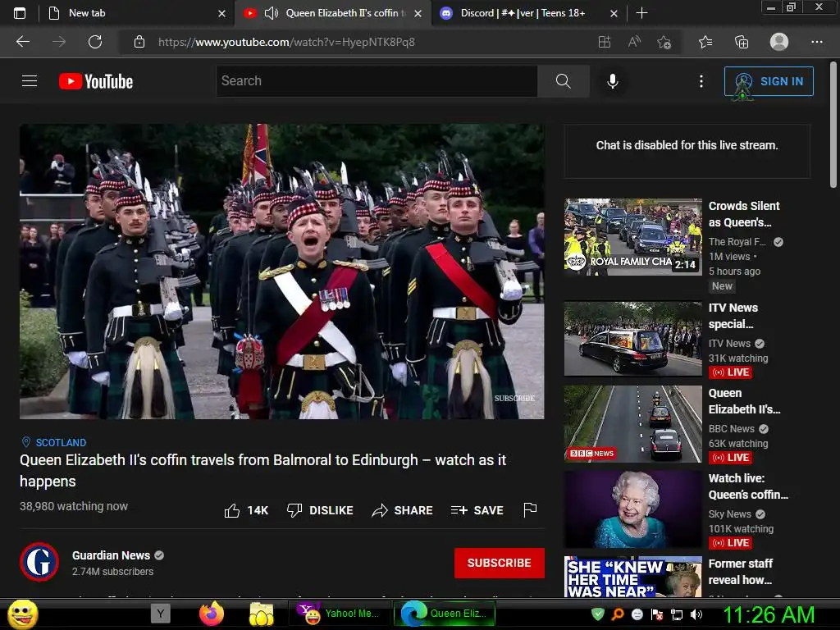Click the SIGN IN button
Screen dimensions: 840x630
[769, 81]
